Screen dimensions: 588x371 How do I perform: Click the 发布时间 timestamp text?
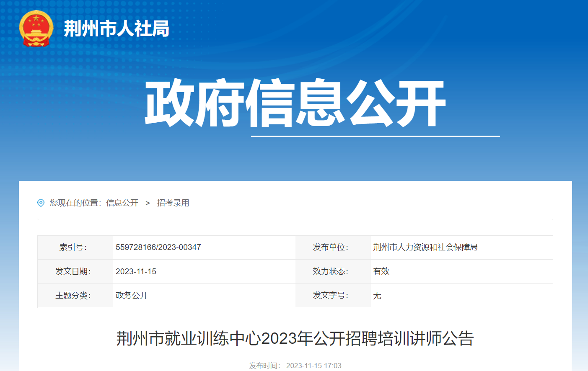[x=295, y=366]
